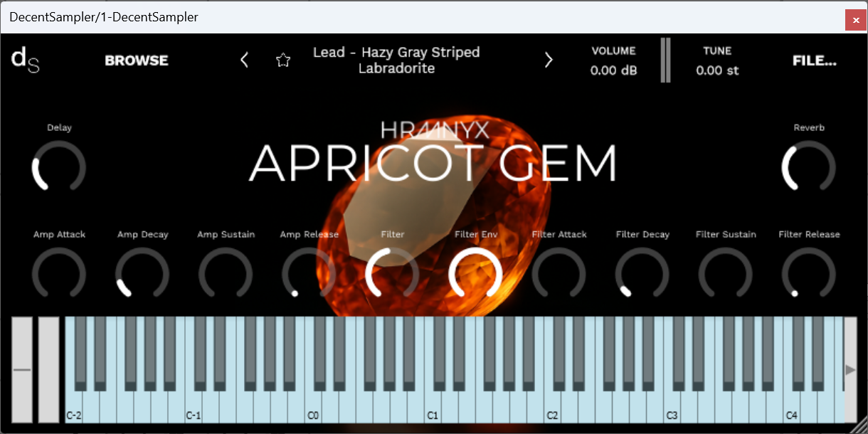Click the left chevron for previous preset
The height and width of the screenshot is (434, 868).
(244, 60)
